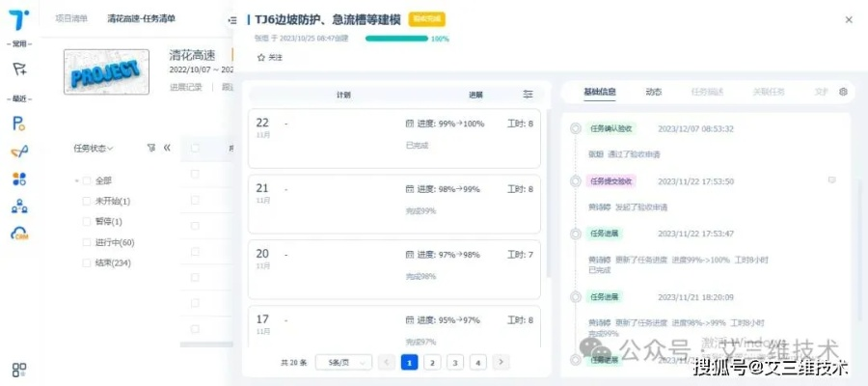Open the flag-plus shortcut in sidebar

pyautogui.click(x=20, y=69)
